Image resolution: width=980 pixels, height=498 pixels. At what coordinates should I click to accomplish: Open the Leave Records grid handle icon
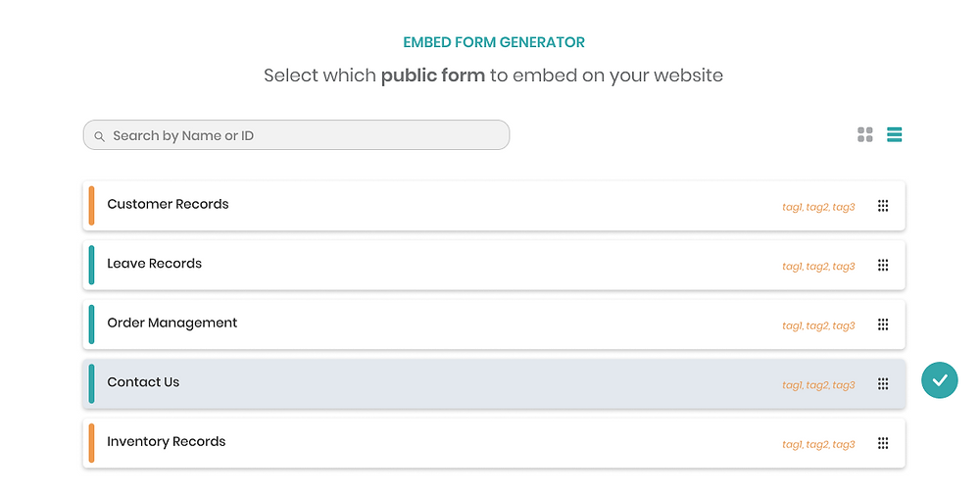point(883,265)
